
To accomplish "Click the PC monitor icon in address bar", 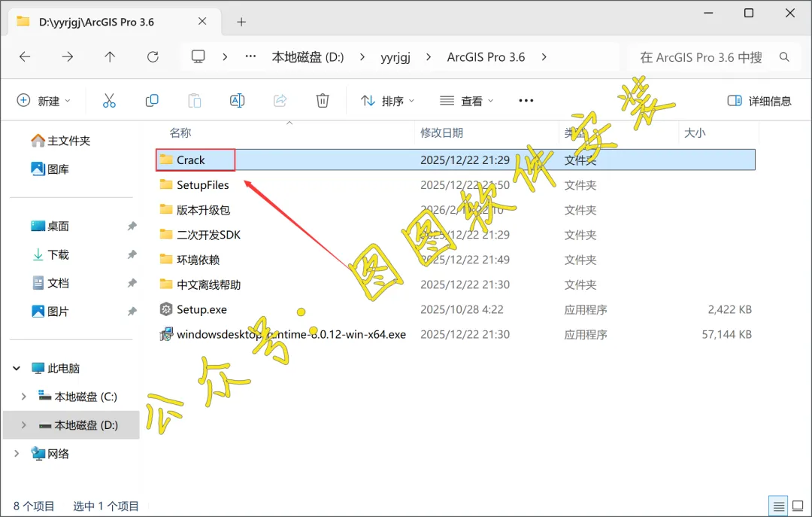I will (198, 57).
